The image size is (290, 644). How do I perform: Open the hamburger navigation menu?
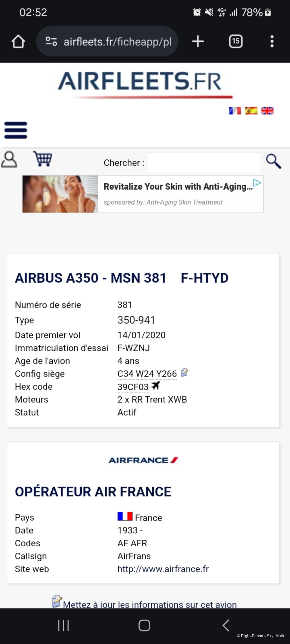pyautogui.click(x=15, y=130)
